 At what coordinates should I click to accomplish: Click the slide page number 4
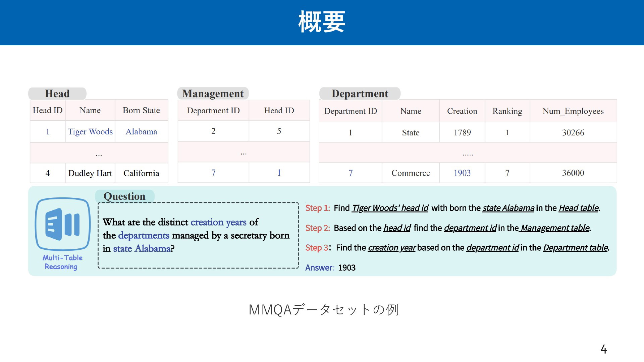coord(604,349)
